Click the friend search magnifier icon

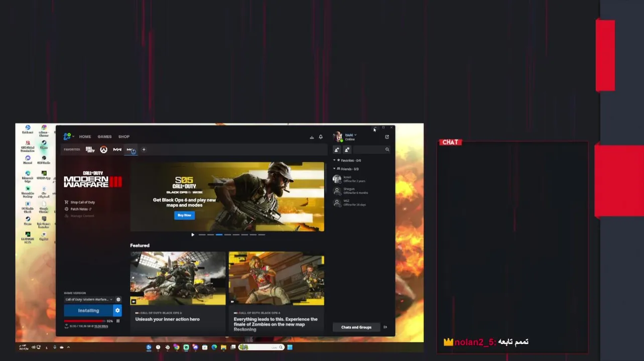click(387, 149)
